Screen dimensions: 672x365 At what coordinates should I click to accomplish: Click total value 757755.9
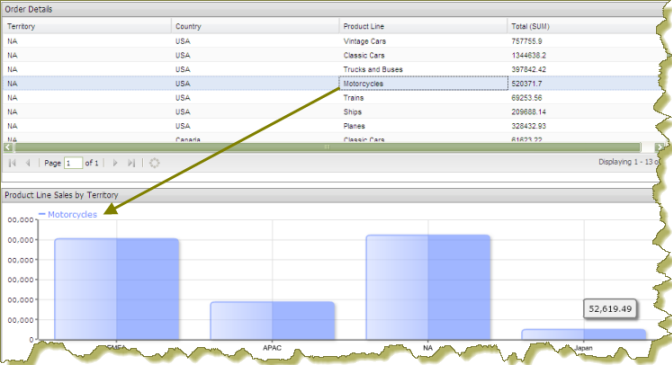pyautogui.click(x=527, y=41)
